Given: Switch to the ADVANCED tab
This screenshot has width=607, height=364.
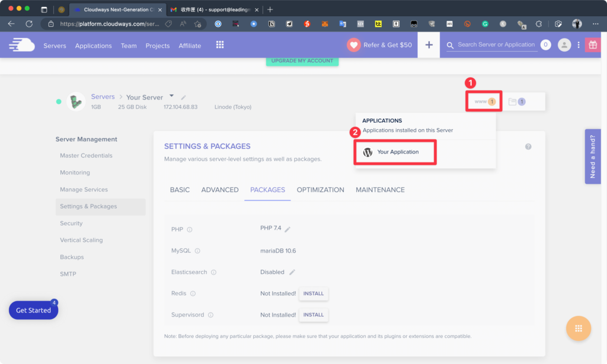Looking at the screenshot, I should coord(220,190).
